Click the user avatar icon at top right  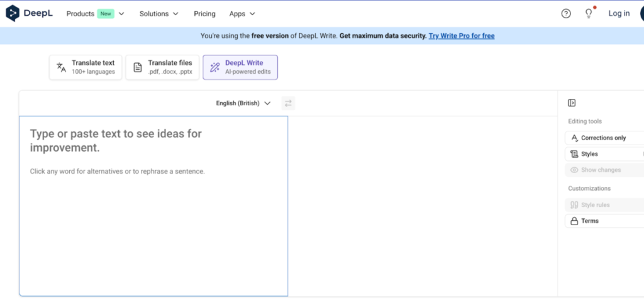pos(640,13)
